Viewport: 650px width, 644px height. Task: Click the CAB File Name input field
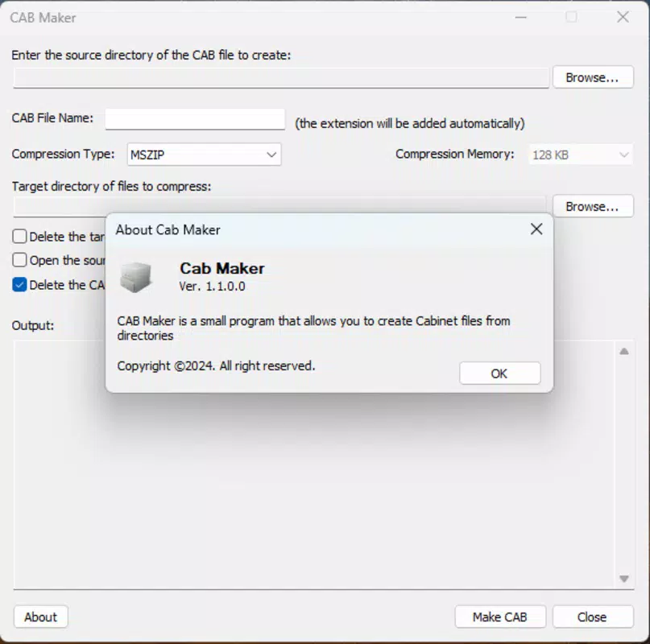[195, 119]
